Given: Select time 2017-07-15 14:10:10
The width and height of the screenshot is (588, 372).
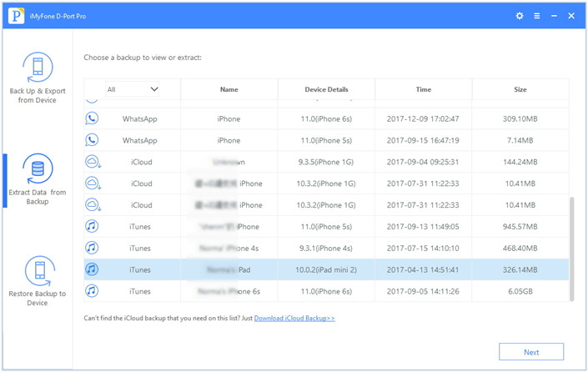Looking at the screenshot, I should click(x=423, y=249).
